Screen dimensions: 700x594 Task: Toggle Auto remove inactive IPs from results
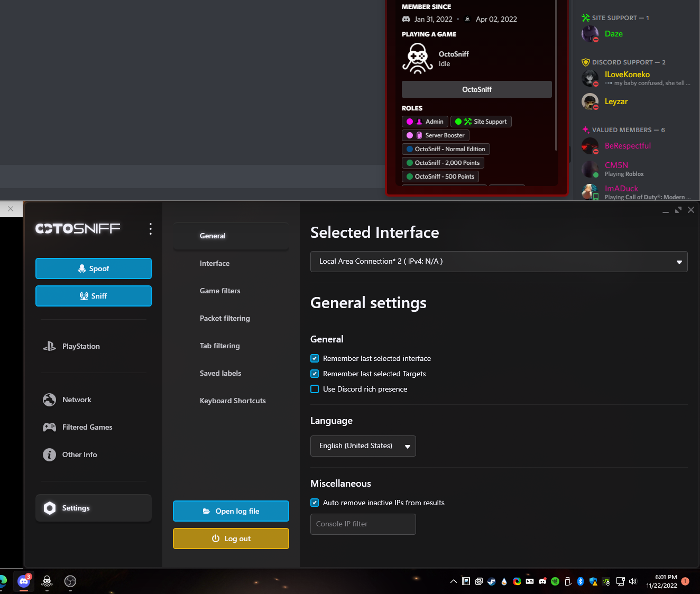pyautogui.click(x=315, y=503)
